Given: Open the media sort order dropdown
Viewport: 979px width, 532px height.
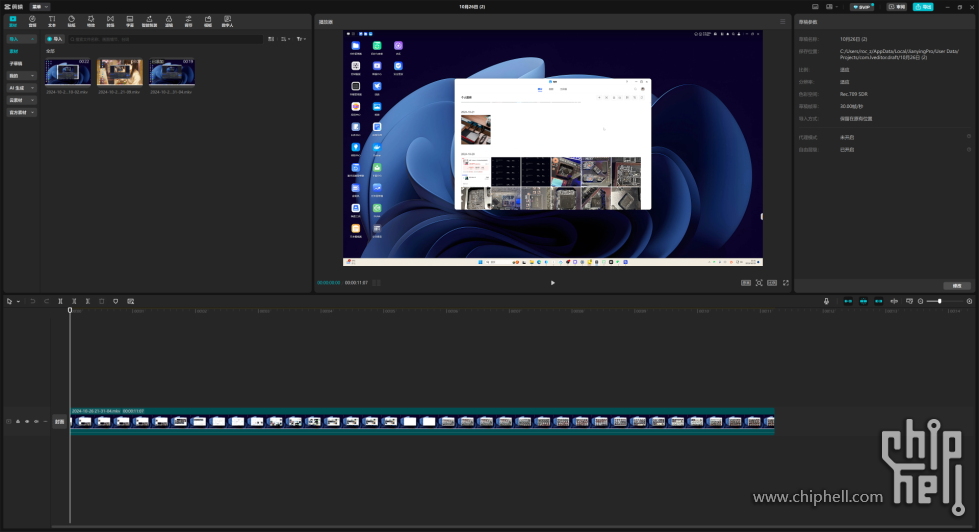Looking at the screenshot, I should (x=286, y=39).
